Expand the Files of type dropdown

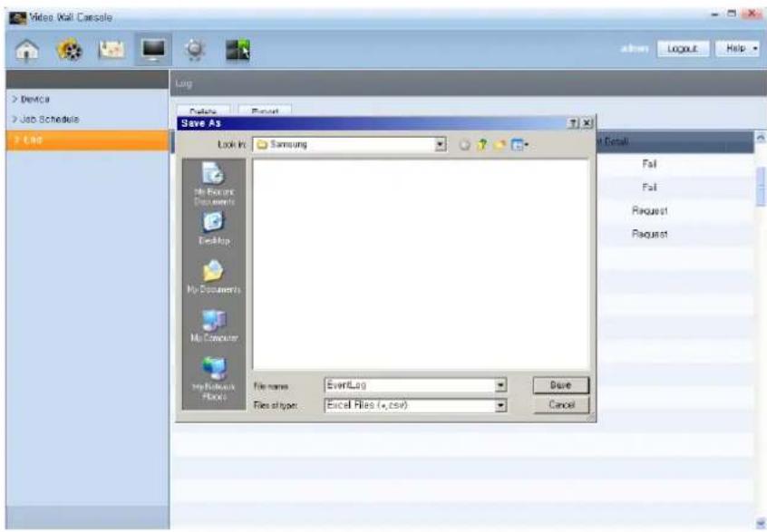coord(500,405)
